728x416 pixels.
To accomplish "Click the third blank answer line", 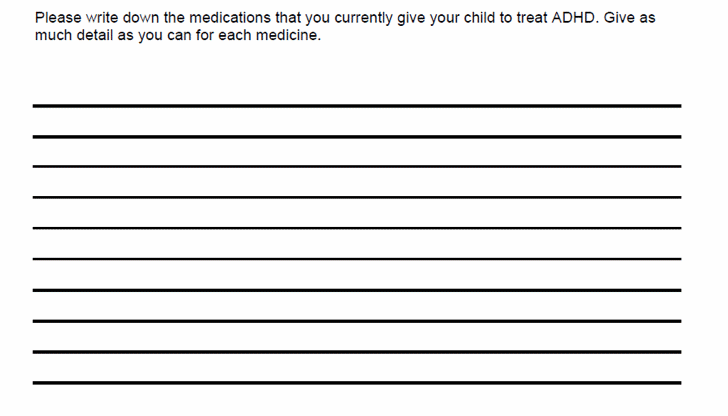I will point(356,166).
